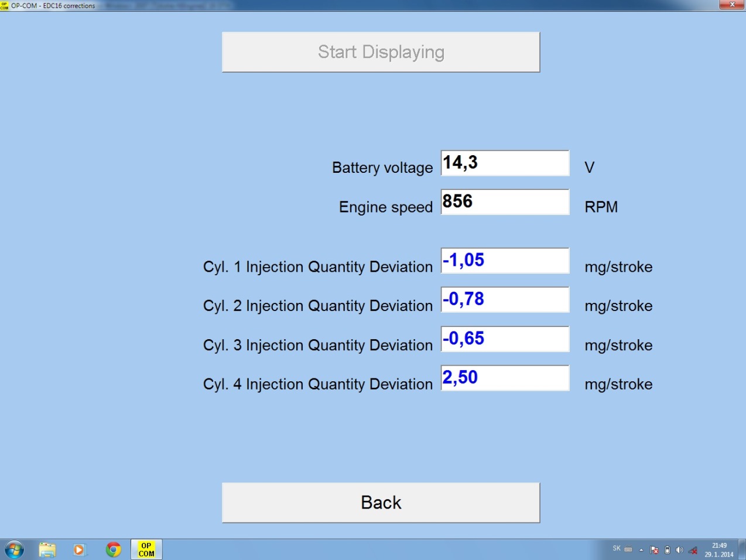746x560 pixels.
Task: Click the Engine speed RPM field
Action: point(504,202)
